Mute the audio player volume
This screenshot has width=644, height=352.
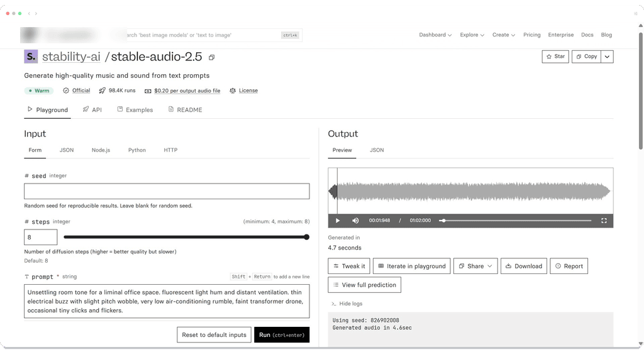pyautogui.click(x=355, y=221)
